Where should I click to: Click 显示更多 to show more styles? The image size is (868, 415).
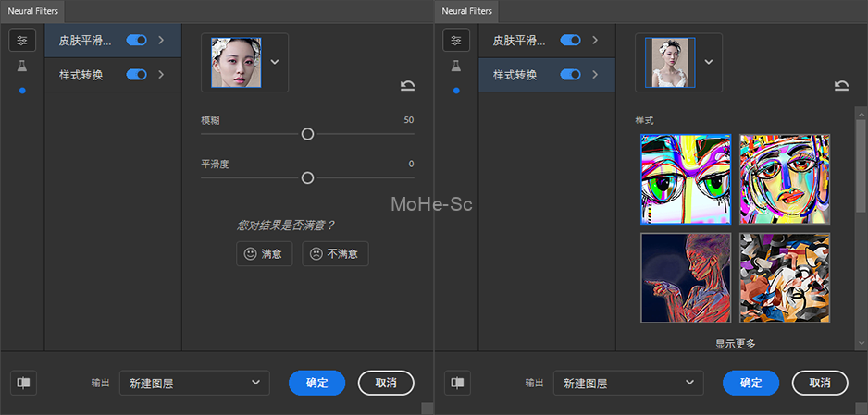[735, 344]
